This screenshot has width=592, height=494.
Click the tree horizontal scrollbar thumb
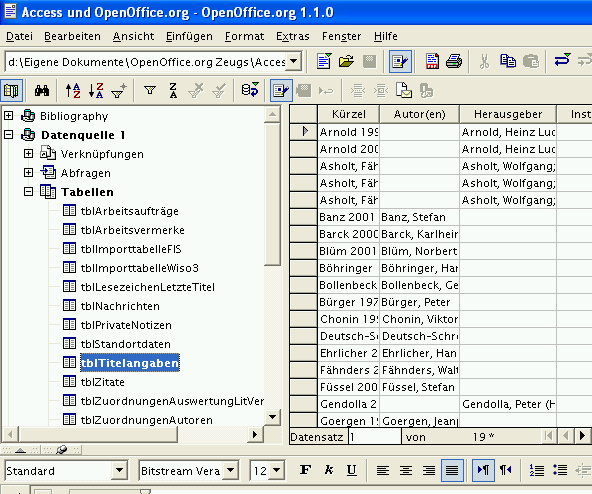coord(98,434)
